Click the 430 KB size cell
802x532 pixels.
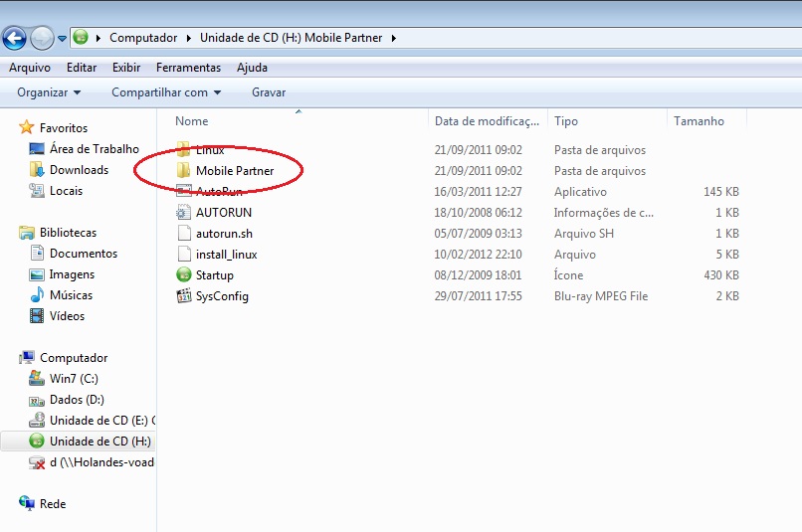pyautogui.click(x=721, y=275)
